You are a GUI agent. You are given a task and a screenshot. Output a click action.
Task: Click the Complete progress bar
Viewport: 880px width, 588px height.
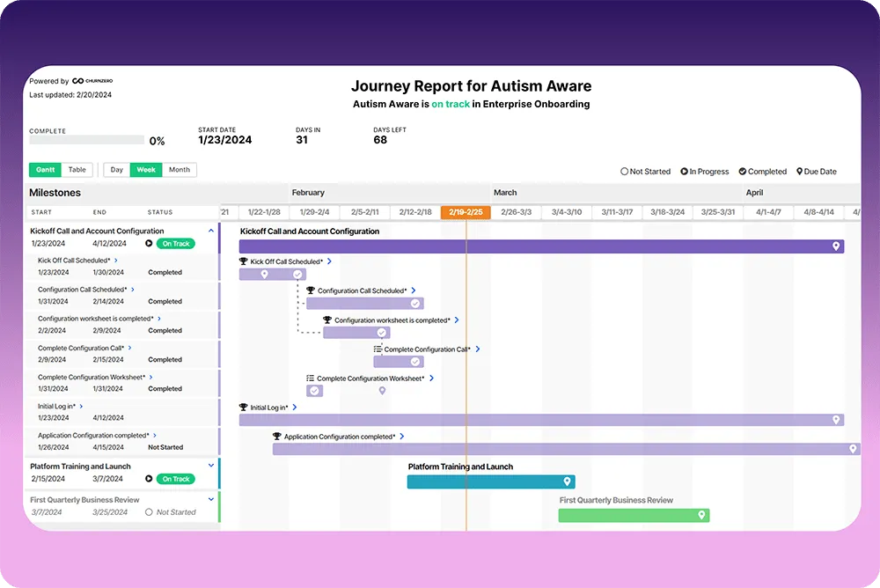[x=86, y=140]
